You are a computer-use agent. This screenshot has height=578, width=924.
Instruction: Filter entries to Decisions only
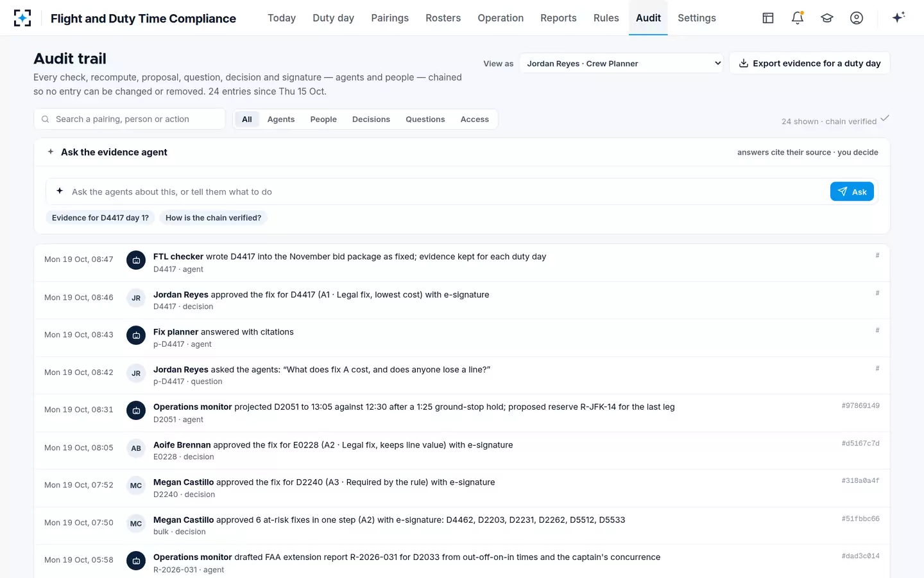point(371,119)
